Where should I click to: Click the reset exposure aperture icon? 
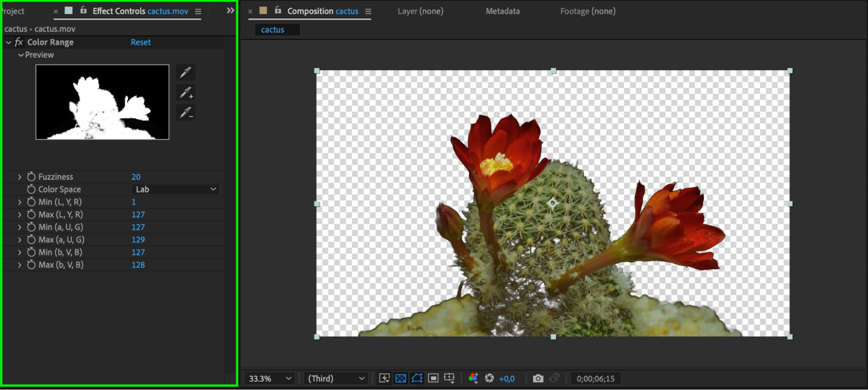pos(489,378)
